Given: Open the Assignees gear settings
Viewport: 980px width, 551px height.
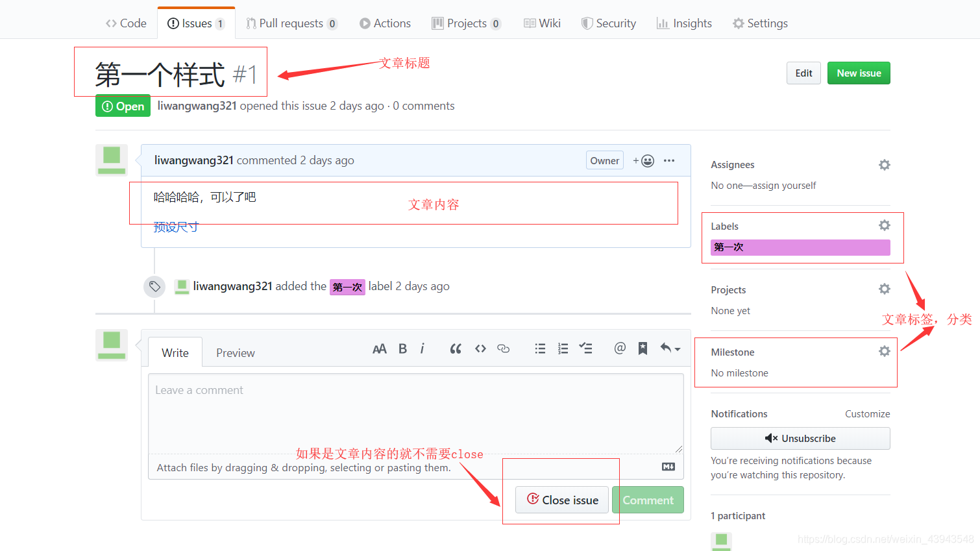Looking at the screenshot, I should click(x=885, y=165).
